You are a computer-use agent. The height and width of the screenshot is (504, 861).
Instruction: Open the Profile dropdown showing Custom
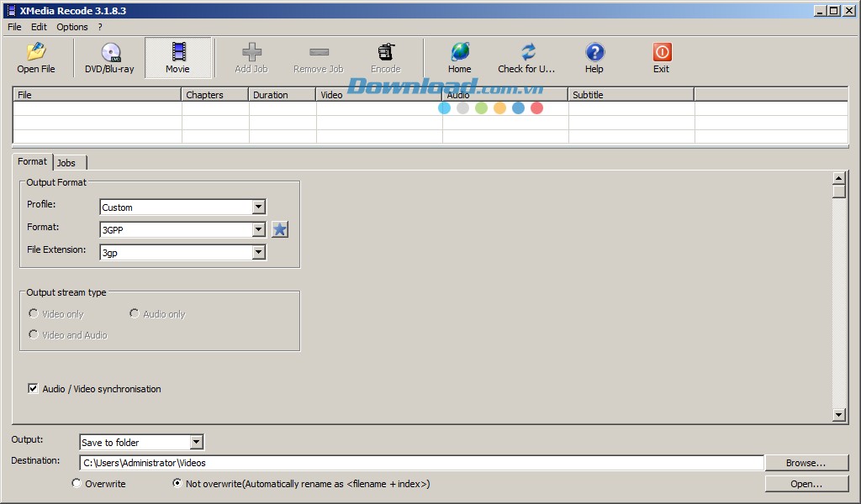pos(259,207)
